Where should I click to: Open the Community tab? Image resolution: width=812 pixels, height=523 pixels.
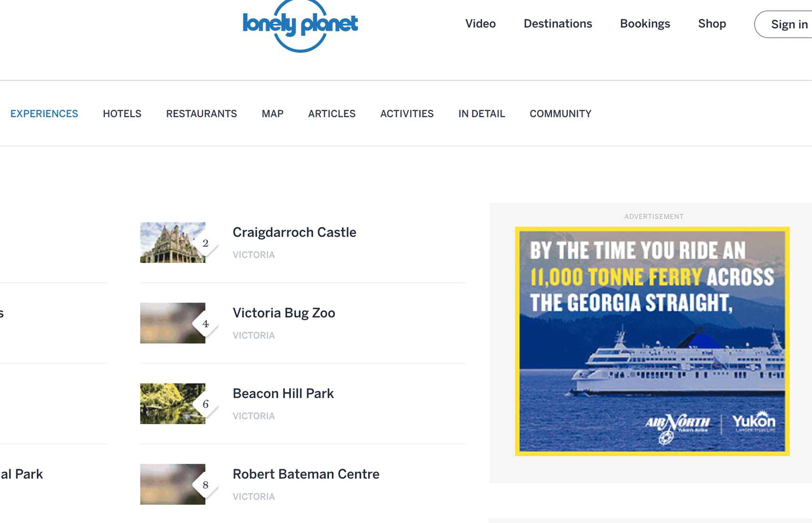pos(560,114)
